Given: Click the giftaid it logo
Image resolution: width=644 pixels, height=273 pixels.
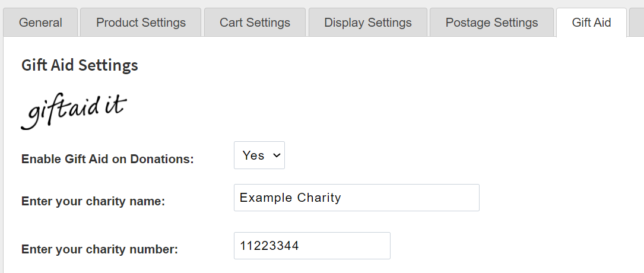Looking at the screenshot, I should (x=74, y=111).
